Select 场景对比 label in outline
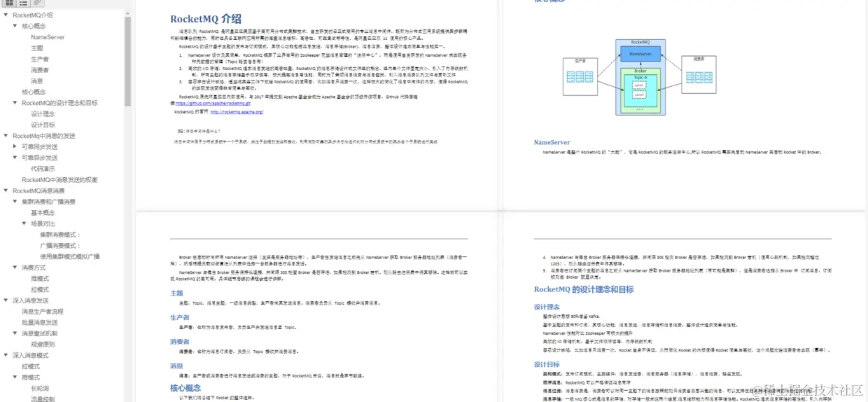The image size is (868, 402). tap(43, 223)
